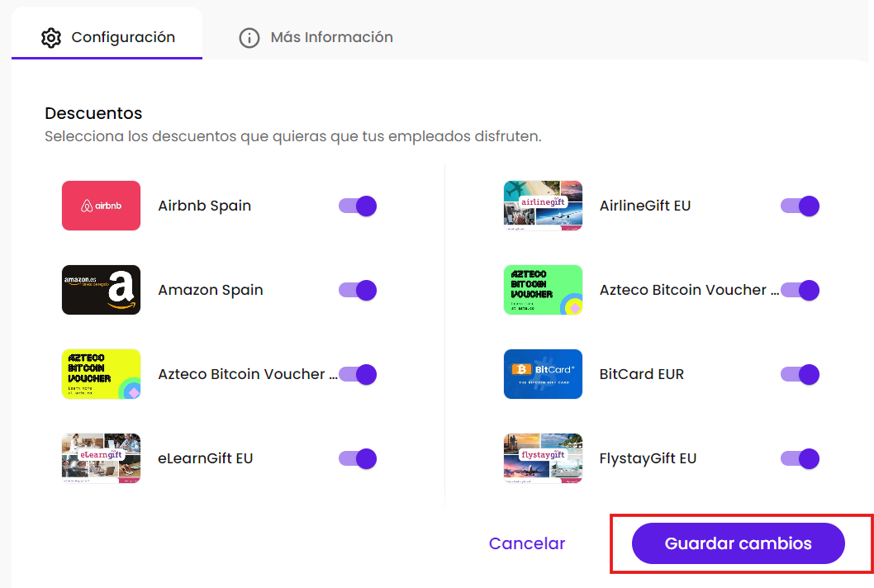This screenshot has width=874, height=588.
Task: Click the Más Información info icon
Action: pos(249,38)
